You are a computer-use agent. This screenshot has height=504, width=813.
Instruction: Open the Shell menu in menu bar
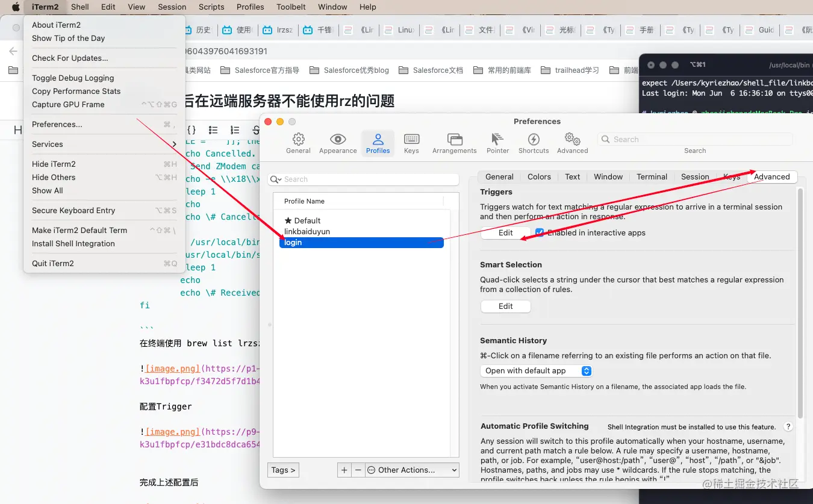(79, 7)
